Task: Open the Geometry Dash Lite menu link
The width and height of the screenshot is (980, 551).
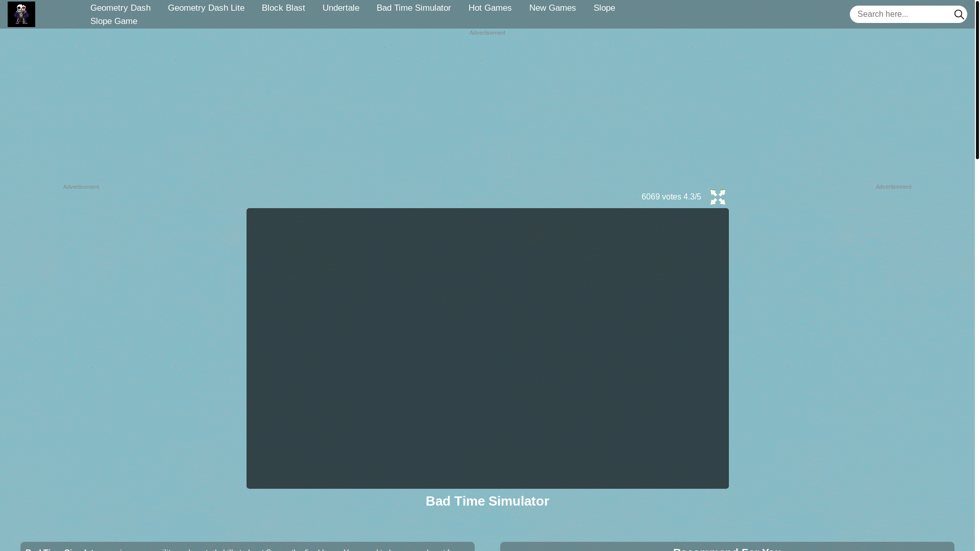Action: [206, 8]
